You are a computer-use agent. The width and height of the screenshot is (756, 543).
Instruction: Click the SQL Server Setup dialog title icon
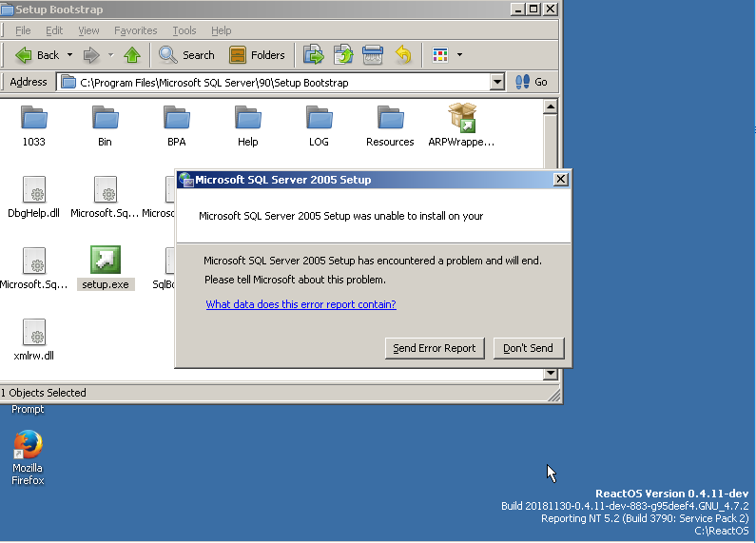tap(186, 180)
